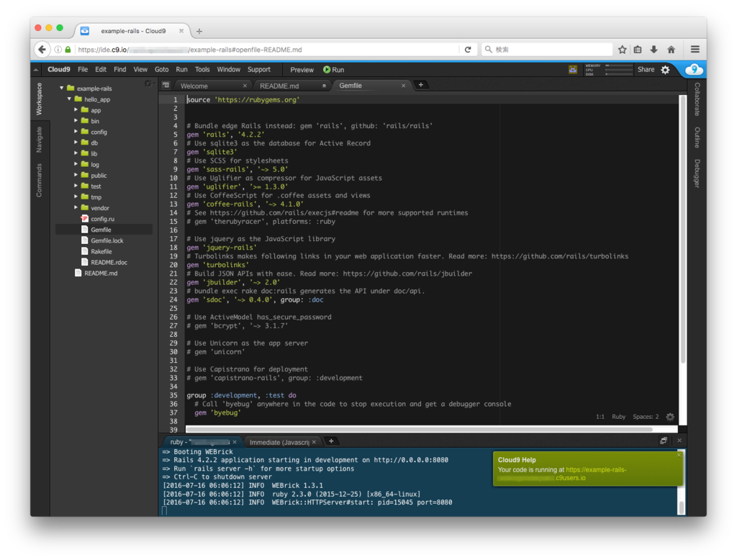Expand the app folder
The width and height of the screenshot is (737, 560).
pos(76,109)
